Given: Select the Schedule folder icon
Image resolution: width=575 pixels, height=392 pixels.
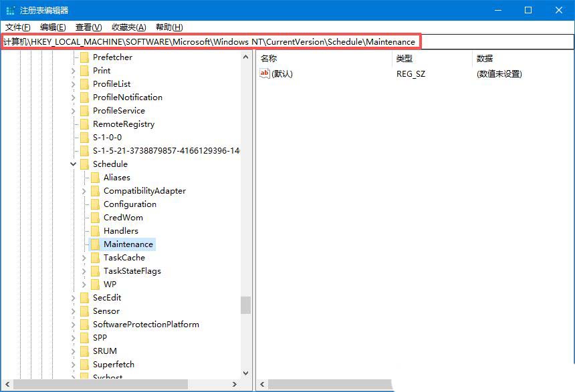Looking at the screenshot, I should tap(84, 164).
